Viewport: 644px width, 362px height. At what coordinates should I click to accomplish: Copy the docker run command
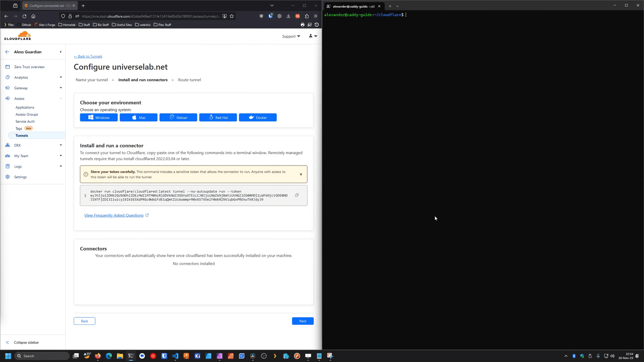point(297,195)
